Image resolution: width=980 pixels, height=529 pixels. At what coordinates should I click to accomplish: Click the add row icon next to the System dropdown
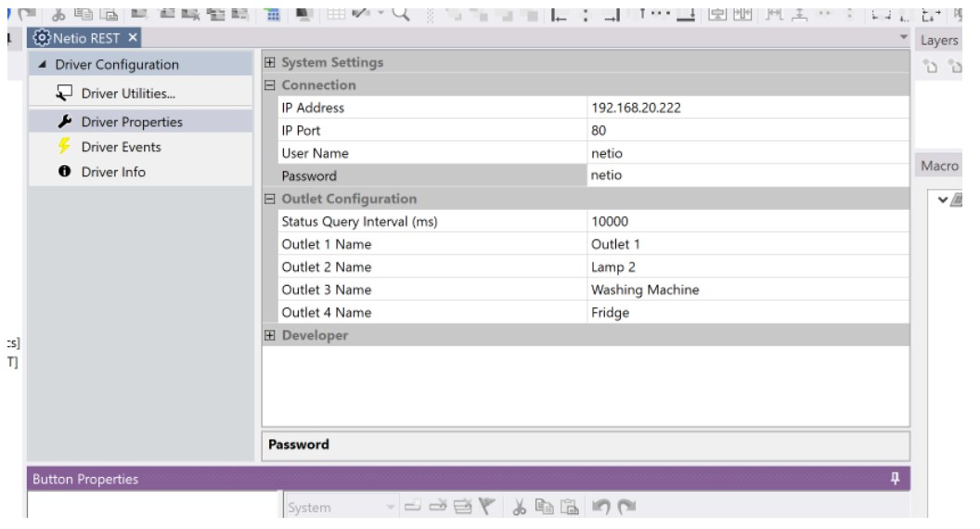[x=412, y=506]
